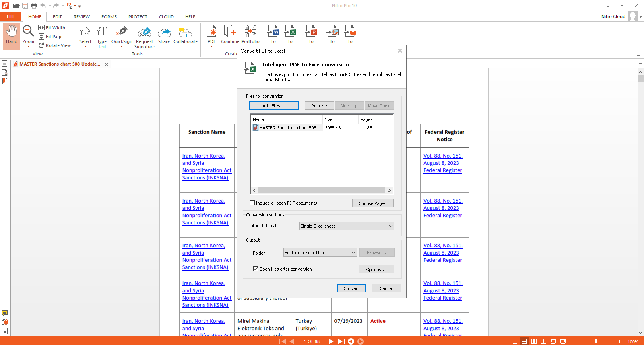Click the Add Files button
Viewport: 644px width, 345px height.
[274, 106]
